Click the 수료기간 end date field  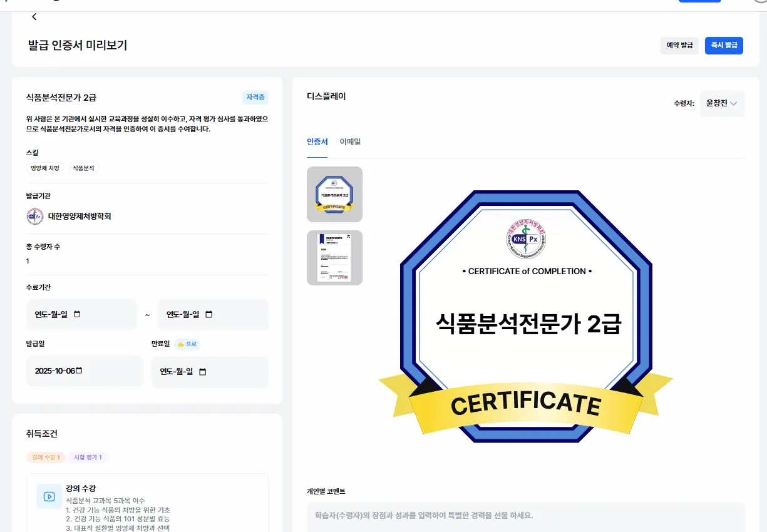click(x=213, y=315)
